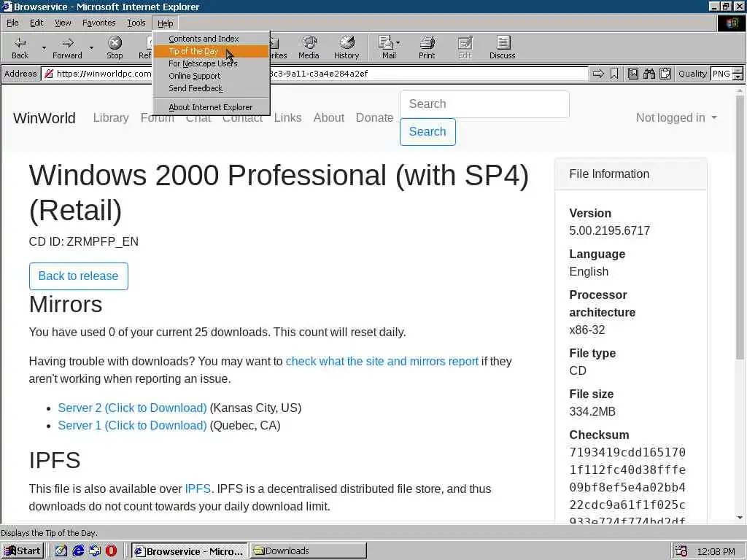Viewport: 747px width, 560px height.
Task: Print the page with Print button
Action: [x=427, y=47]
